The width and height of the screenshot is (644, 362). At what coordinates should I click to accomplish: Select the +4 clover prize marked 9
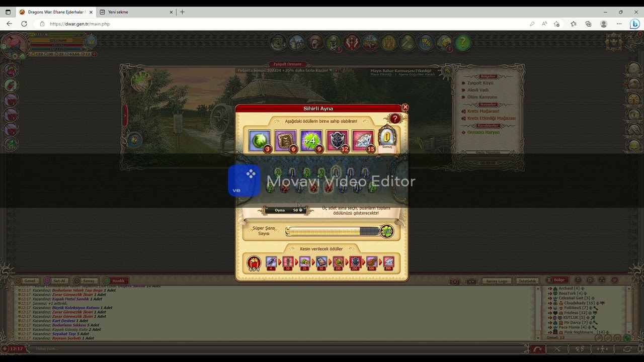pyautogui.click(x=311, y=141)
